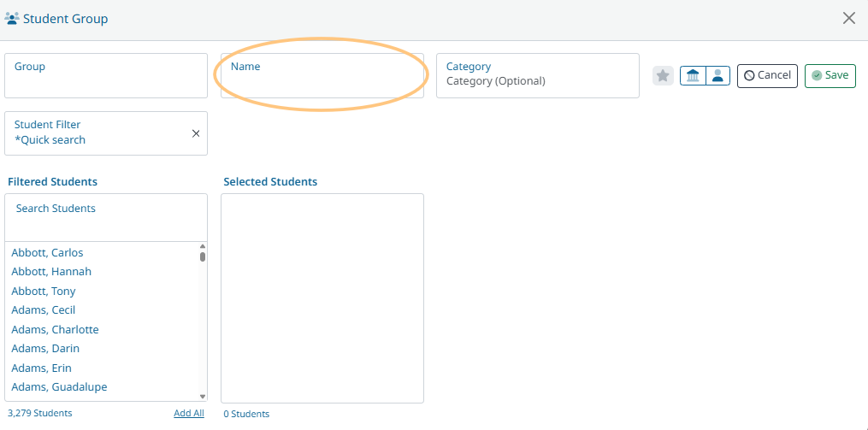868x430 pixels.
Task: Select student Abbott, Hannah
Action: click(51, 272)
